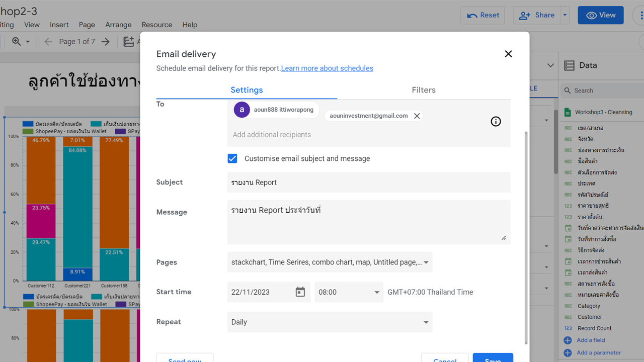Image resolution: width=644 pixels, height=362 pixels.
Task: Remove aouninvestment@gmail.com recipient
Action: pyautogui.click(x=417, y=116)
